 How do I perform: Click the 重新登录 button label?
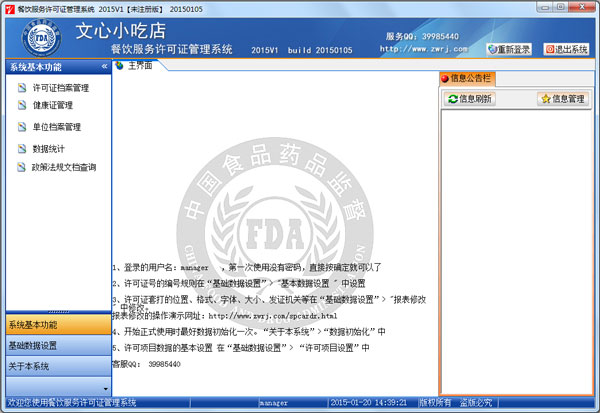tap(514, 49)
